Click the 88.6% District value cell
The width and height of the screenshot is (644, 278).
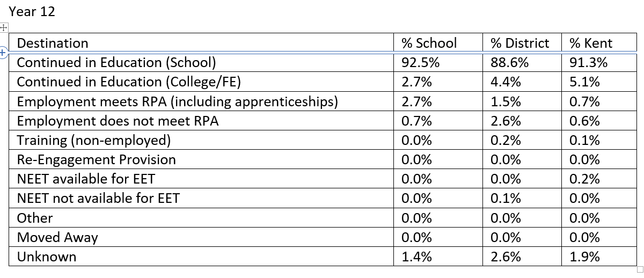(522, 62)
